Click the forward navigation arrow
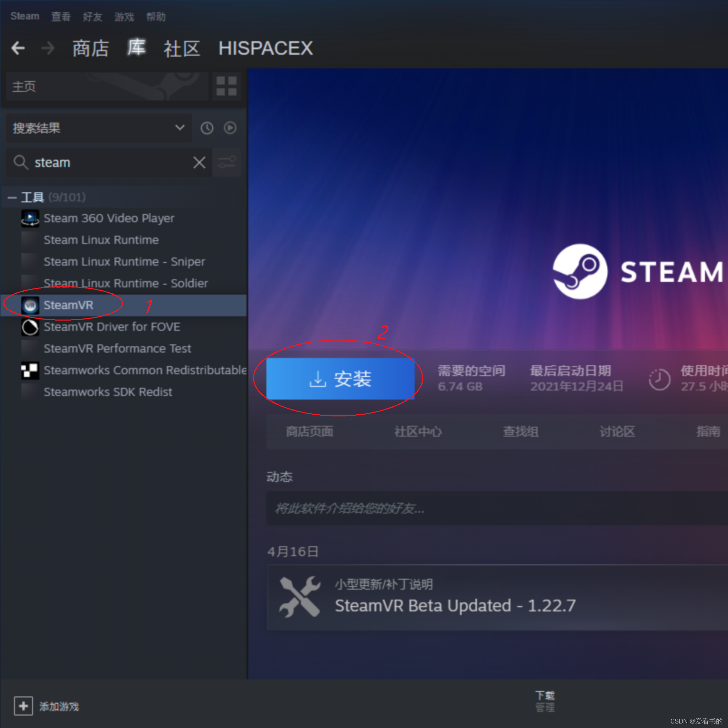The image size is (728, 728). 48,48
